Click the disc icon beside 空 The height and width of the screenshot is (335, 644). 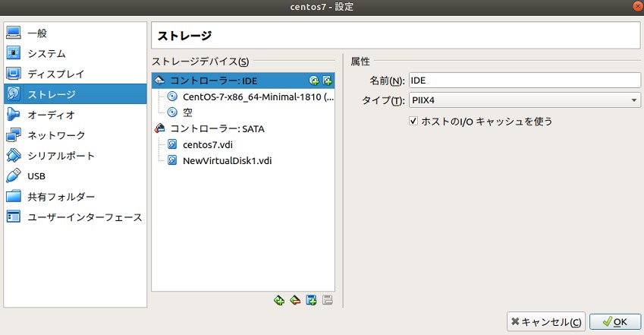(x=172, y=112)
